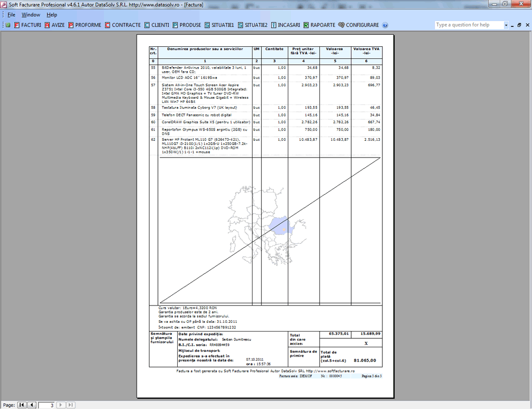532x409 pixels.
Task: Open the CONTRACTE section
Action: coord(123,25)
